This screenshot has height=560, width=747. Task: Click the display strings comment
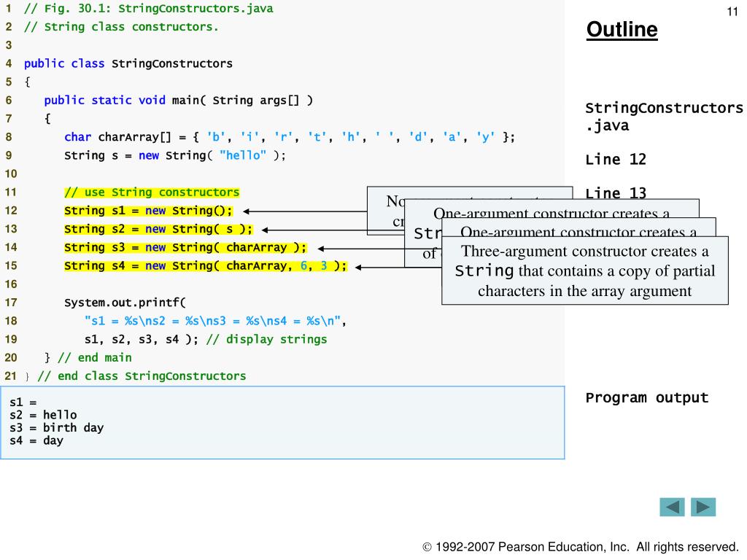267,340
